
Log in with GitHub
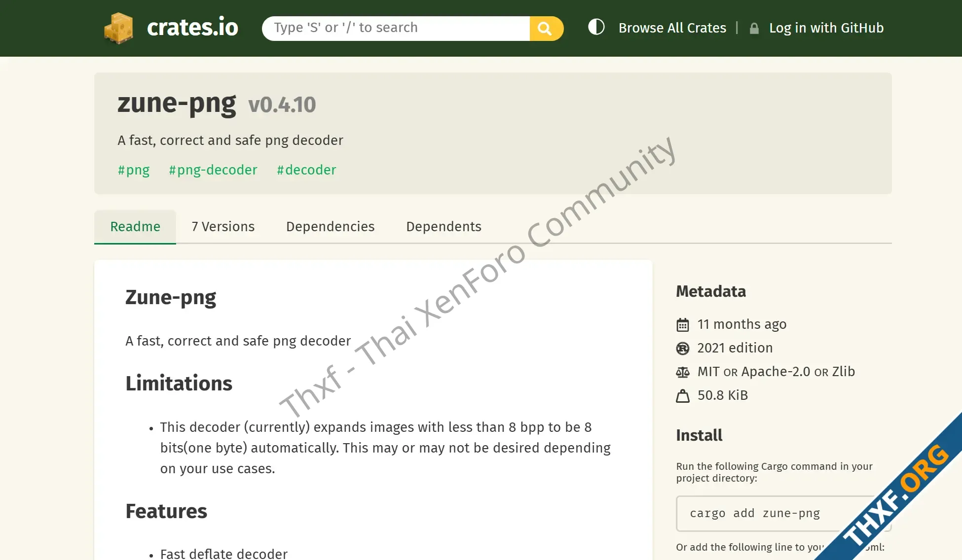click(826, 28)
